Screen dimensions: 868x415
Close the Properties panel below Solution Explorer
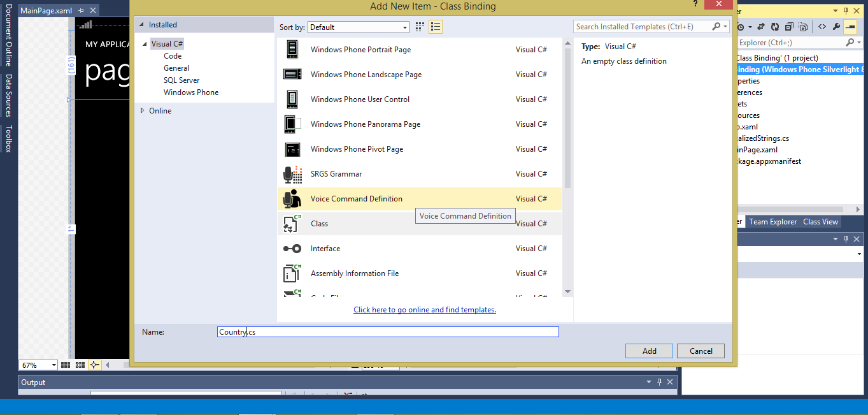coord(857,239)
